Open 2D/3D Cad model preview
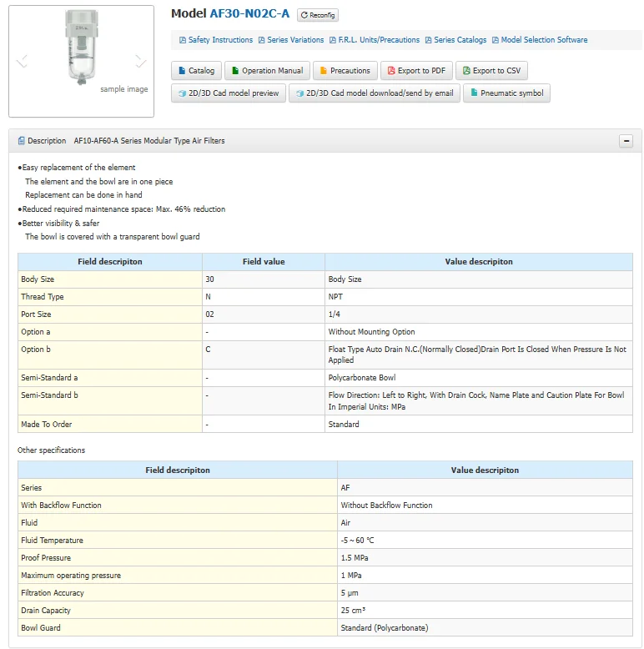This screenshot has height=649, width=644. 229,93
